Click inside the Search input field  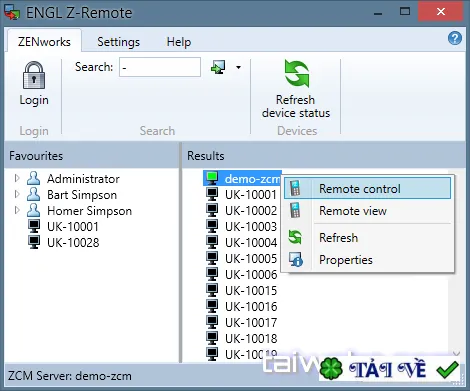tap(160, 67)
